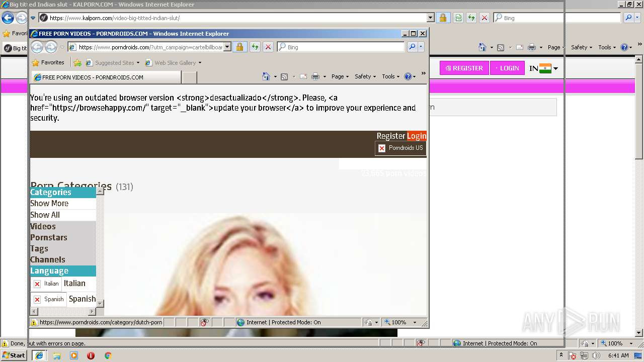Viewport: 644px width, 362px height.
Task: Open Suggested Sites in favorites bar
Action: click(113, 63)
